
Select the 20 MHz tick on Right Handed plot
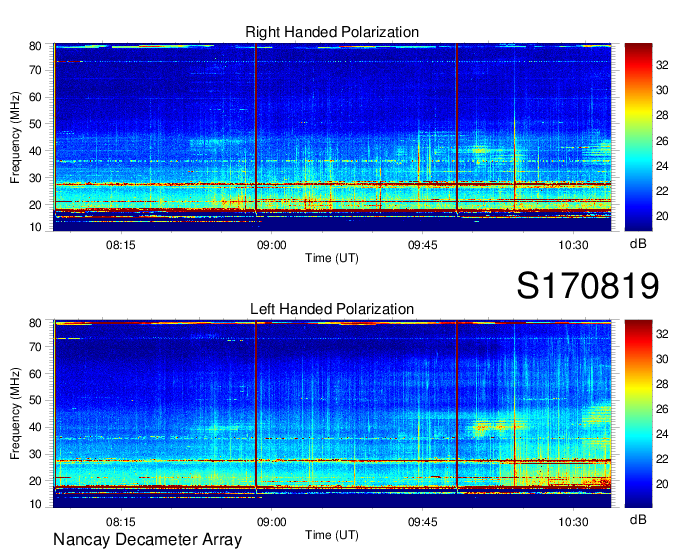pyautogui.click(x=35, y=205)
